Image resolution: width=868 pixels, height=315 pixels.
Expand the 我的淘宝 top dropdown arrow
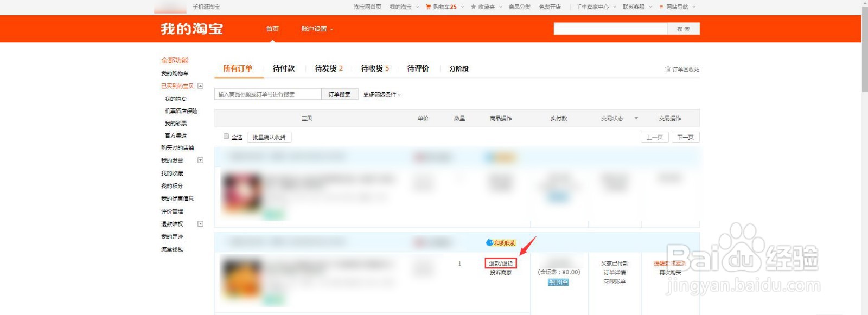(x=418, y=7)
